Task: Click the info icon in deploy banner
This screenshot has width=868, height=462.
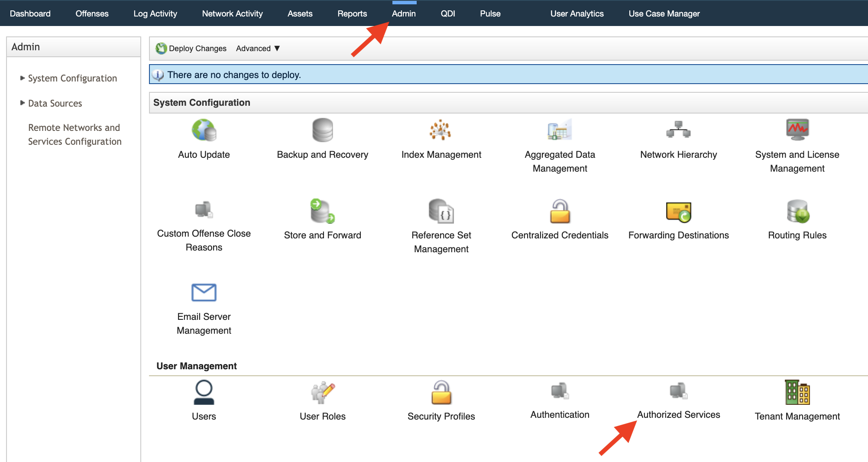Action: (x=158, y=75)
